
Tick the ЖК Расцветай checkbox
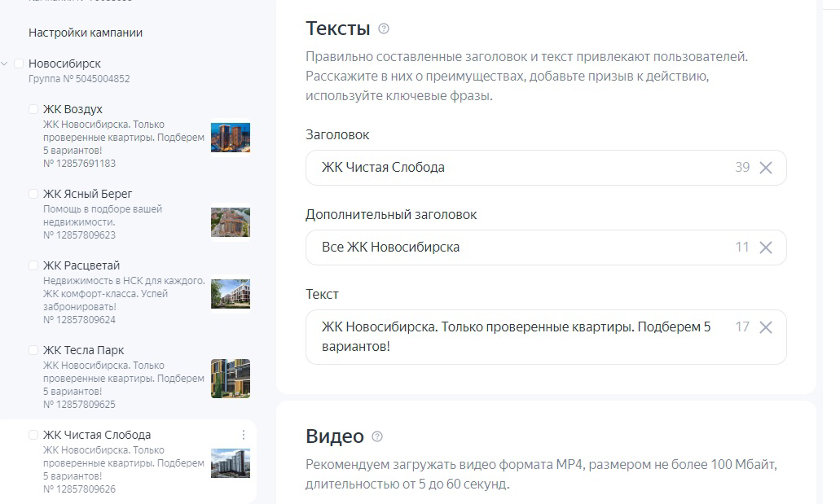(33, 265)
